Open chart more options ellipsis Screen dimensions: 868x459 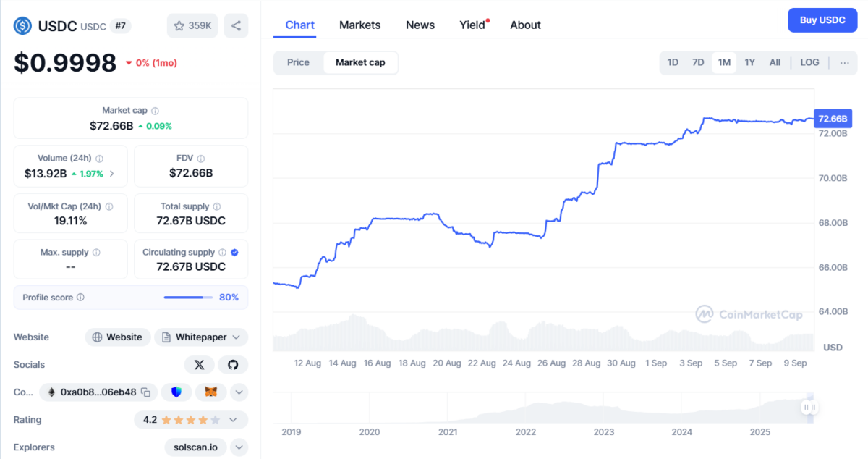click(844, 63)
